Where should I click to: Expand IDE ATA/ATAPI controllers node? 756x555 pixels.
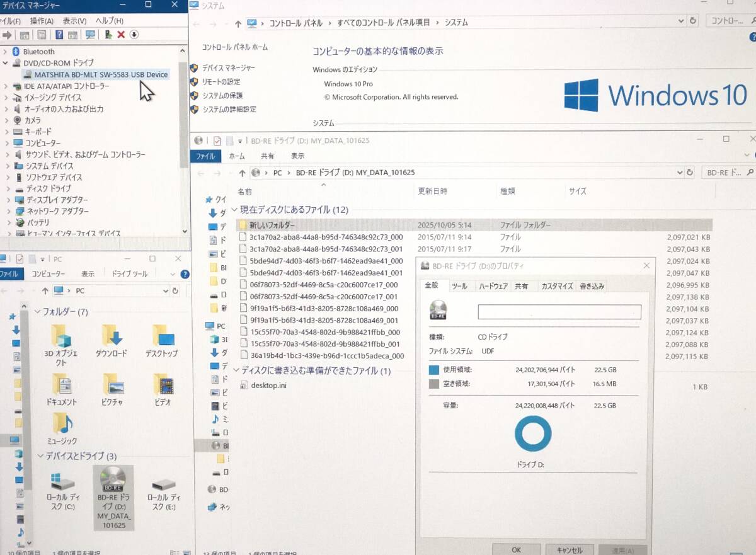[x=6, y=86]
